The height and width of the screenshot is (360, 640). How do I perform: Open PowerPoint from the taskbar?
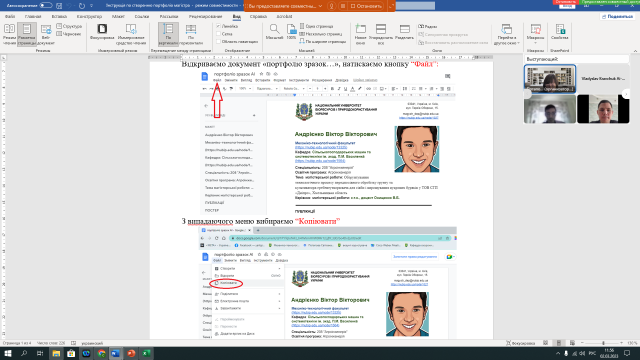coord(131,353)
